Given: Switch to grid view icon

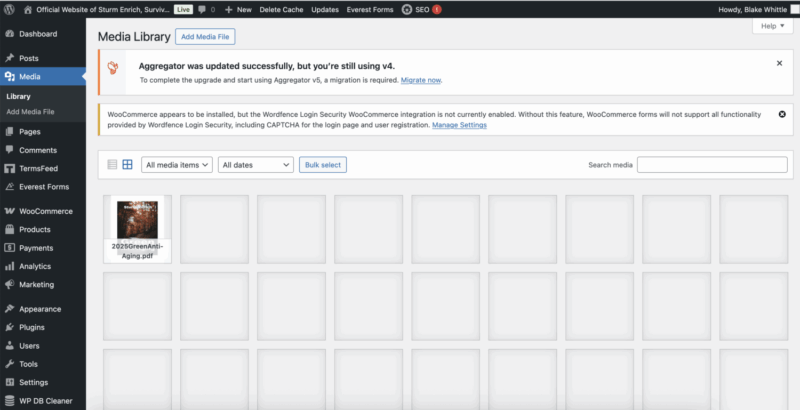Looking at the screenshot, I should pyautogui.click(x=127, y=164).
